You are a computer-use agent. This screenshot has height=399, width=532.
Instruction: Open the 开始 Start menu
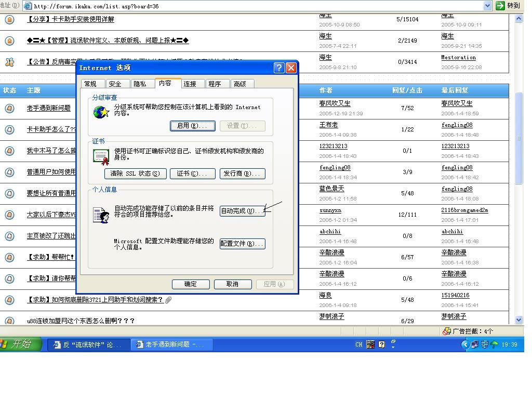click(20, 344)
